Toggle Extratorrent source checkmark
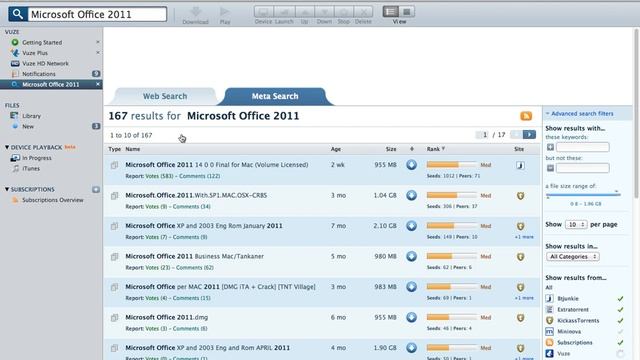The image size is (640, 360). (620, 309)
